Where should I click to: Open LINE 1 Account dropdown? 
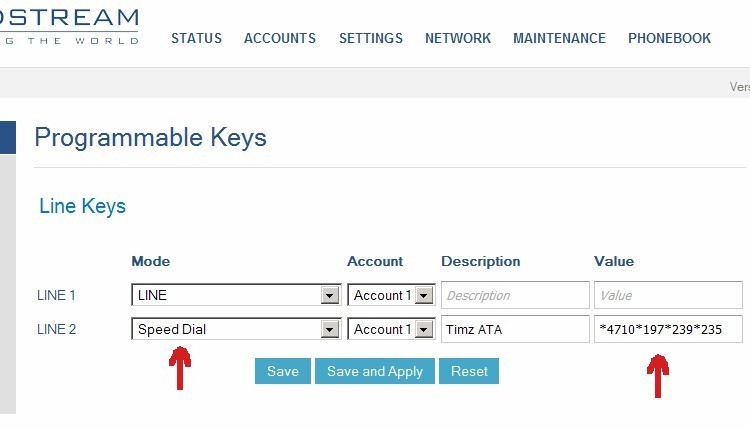(424, 296)
